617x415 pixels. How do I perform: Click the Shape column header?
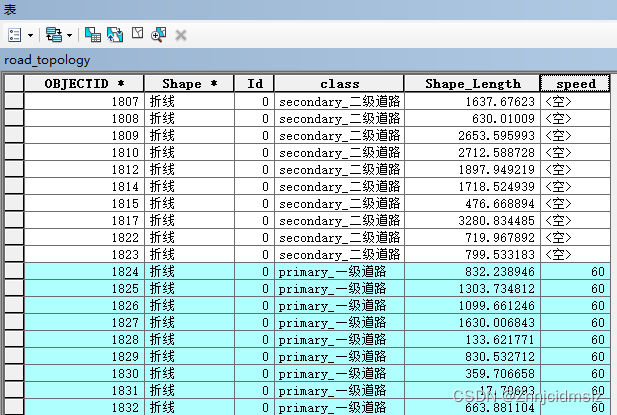tap(189, 83)
